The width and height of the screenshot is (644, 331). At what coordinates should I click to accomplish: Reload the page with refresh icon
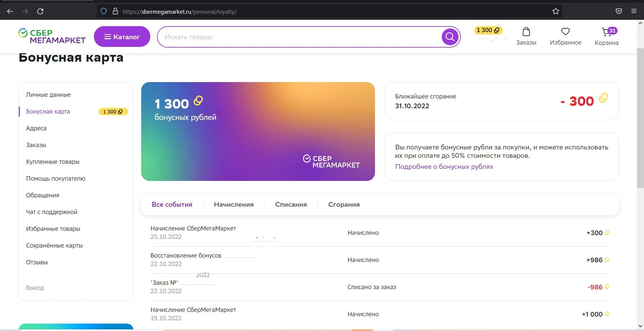40,11
